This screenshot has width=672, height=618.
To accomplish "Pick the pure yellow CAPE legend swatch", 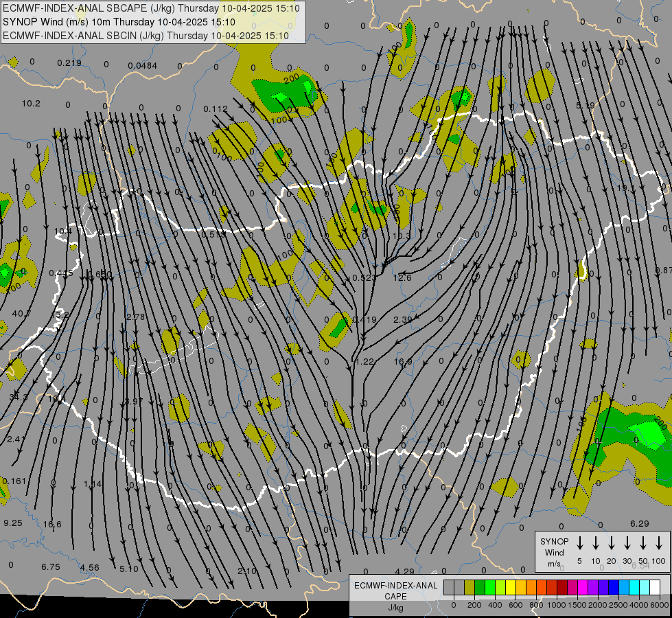I will coord(511,588).
